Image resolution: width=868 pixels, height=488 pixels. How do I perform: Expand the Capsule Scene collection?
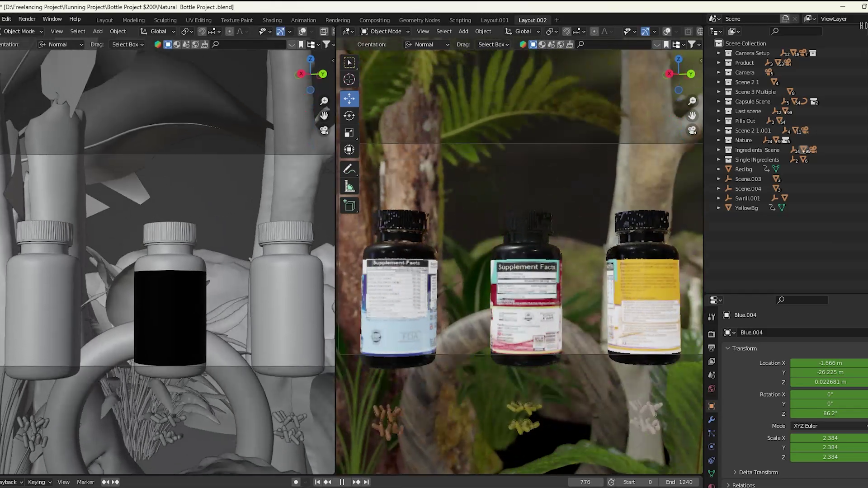[x=719, y=101]
